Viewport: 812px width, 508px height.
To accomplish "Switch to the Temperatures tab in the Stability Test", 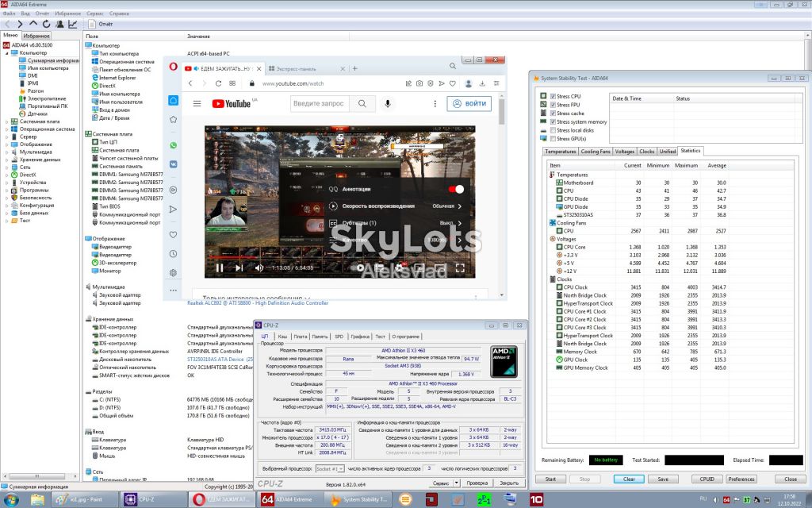I will [x=561, y=152].
